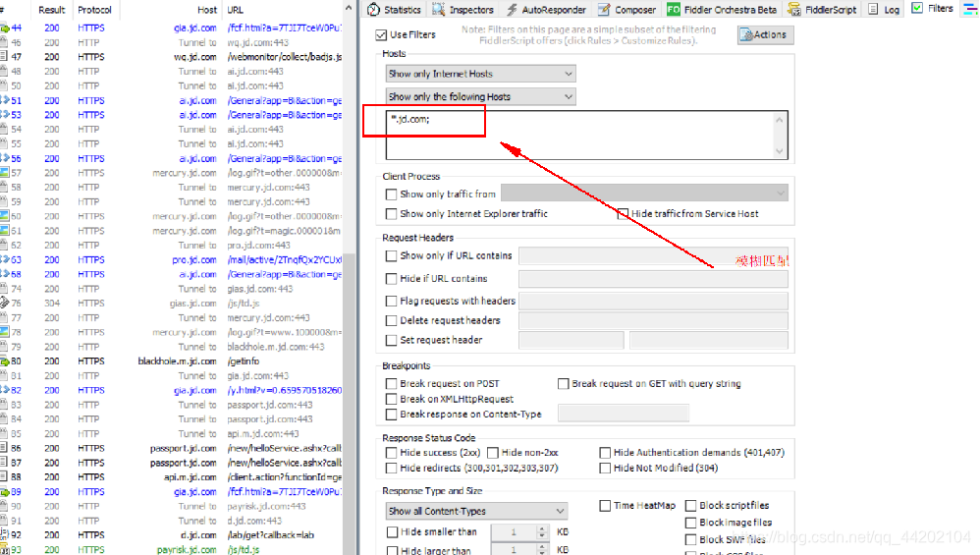Viewport: 980px width, 555px height.
Task: Open the FiddlerScript tab
Action: tap(821, 10)
